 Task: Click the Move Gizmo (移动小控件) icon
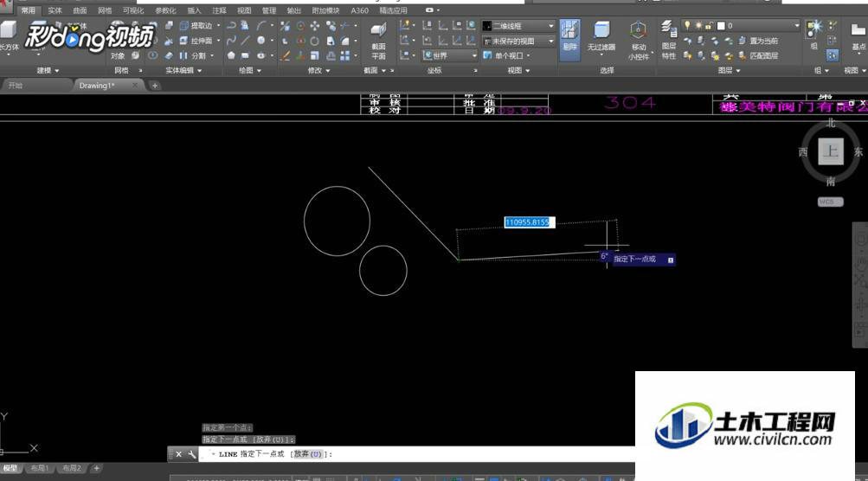(639, 40)
